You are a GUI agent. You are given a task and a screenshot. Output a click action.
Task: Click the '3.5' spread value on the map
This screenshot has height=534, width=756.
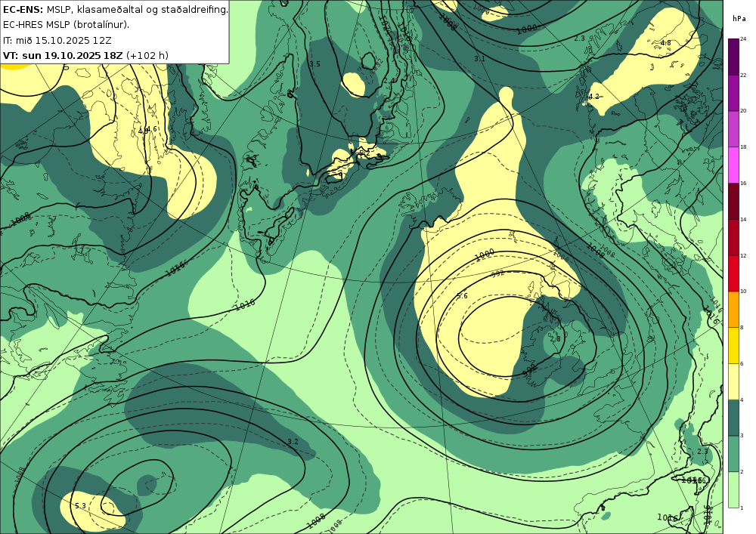click(x=314, y=64)
